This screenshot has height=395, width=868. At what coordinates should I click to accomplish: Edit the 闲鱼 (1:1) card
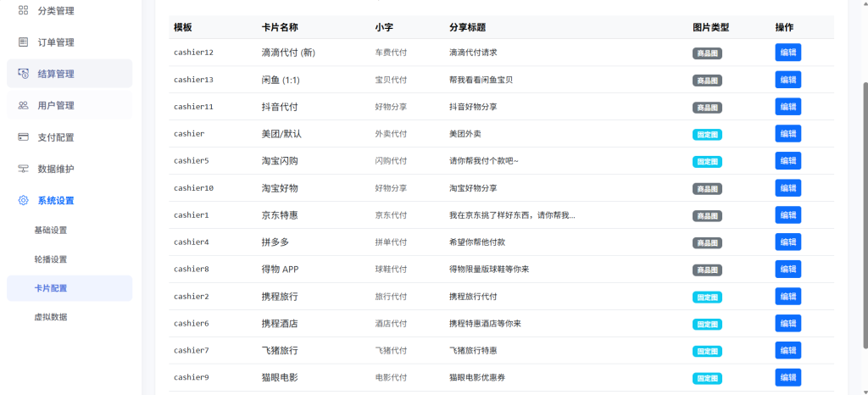click(787, 79)
